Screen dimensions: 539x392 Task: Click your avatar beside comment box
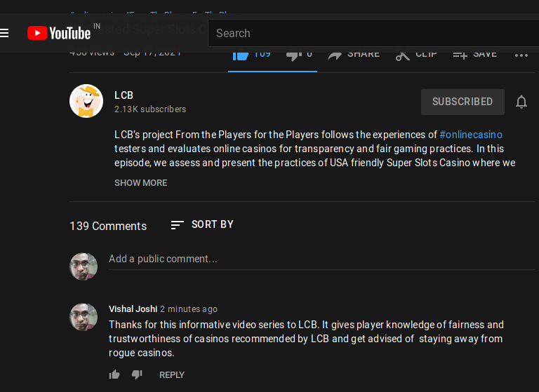coord(84,266)
